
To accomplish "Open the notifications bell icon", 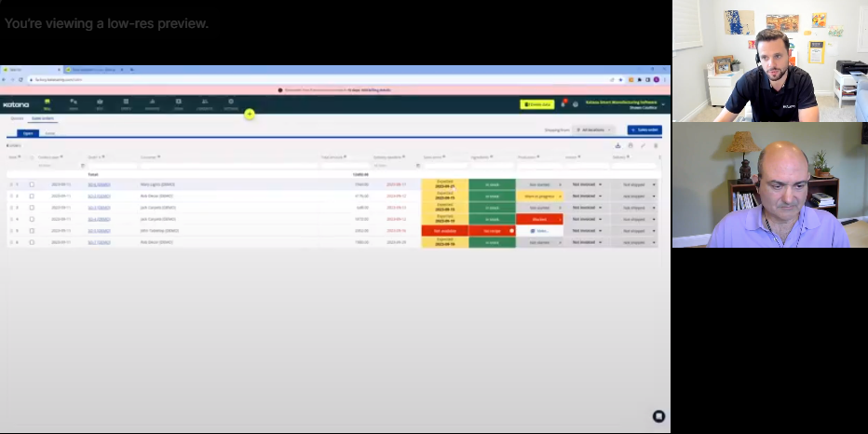I will click(563, 104).
